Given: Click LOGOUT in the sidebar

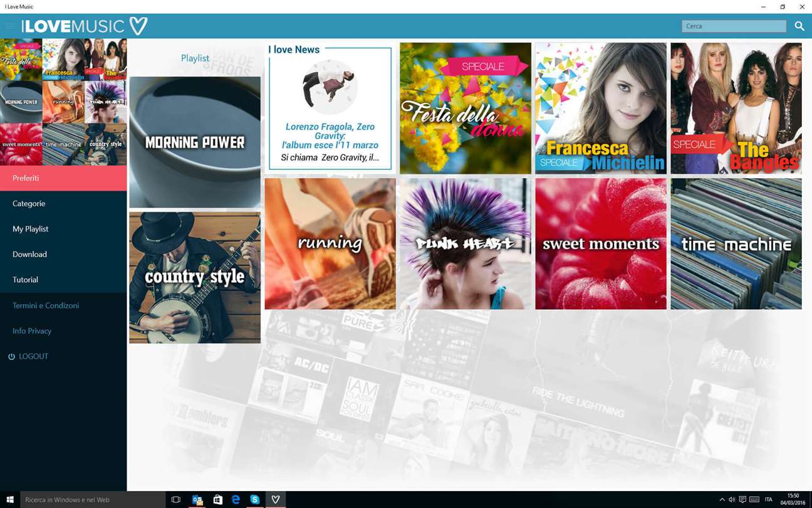Looking at the screenshot, I should click(x=28, y=356).
